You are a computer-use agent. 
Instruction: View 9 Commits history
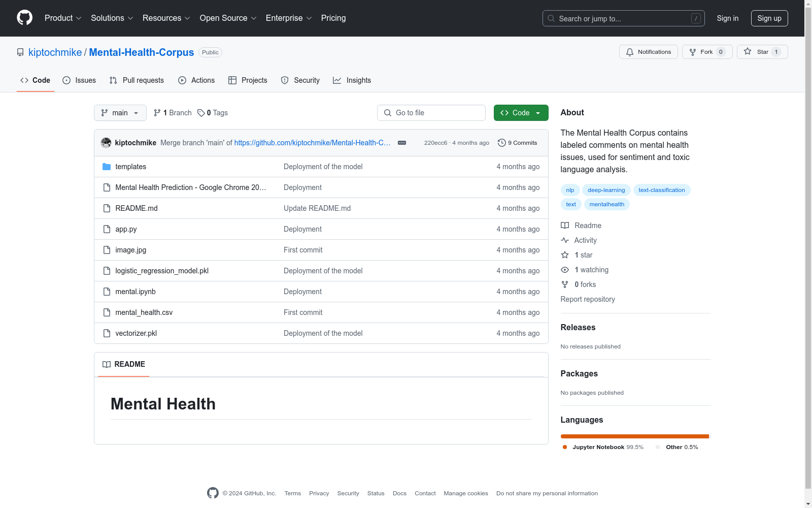pyautogui.click(x=517, y=143)
